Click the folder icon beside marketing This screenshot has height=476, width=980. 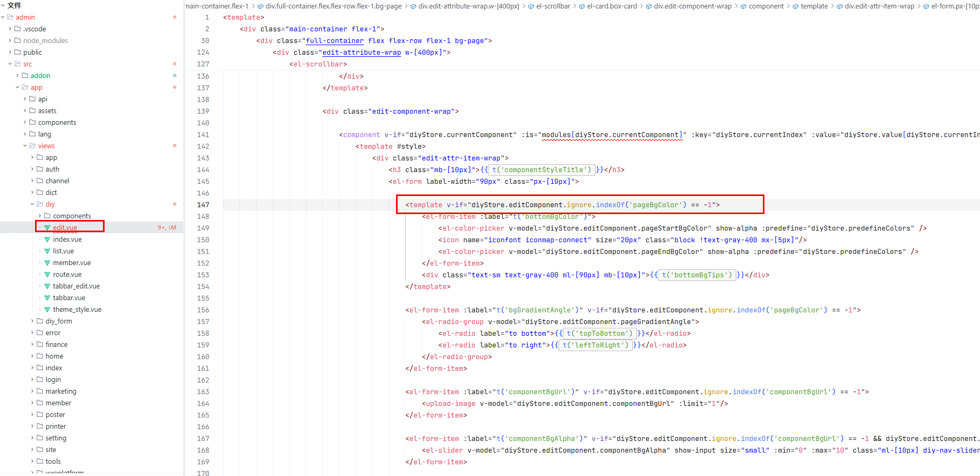tap(40, 392)
